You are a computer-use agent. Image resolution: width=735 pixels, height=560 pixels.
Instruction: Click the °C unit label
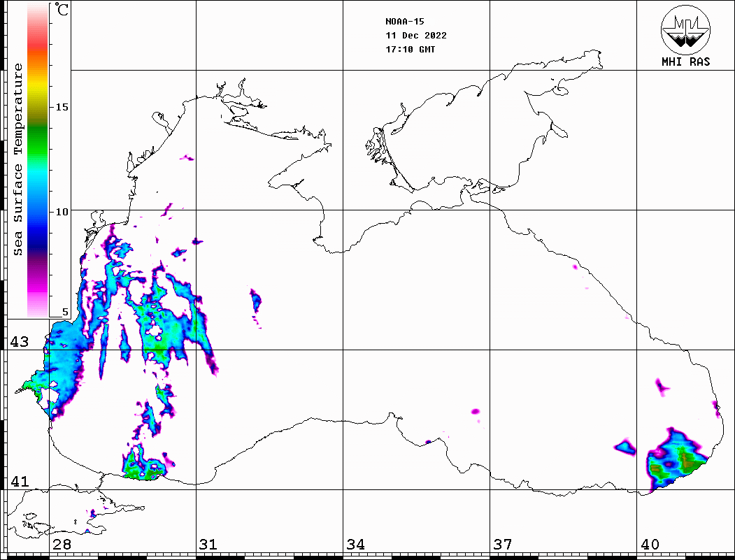point(62,9)
